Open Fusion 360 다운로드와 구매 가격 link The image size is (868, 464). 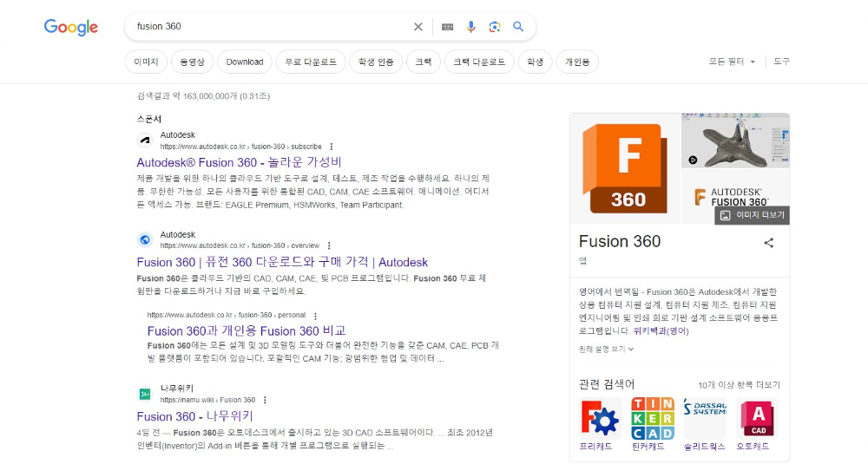coord(282,262)
